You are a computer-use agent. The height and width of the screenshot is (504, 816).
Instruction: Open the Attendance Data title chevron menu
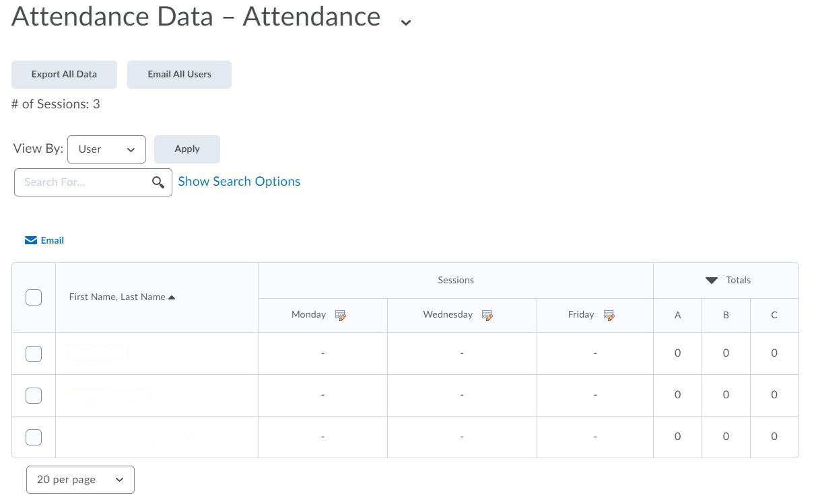tap(405, 22)
